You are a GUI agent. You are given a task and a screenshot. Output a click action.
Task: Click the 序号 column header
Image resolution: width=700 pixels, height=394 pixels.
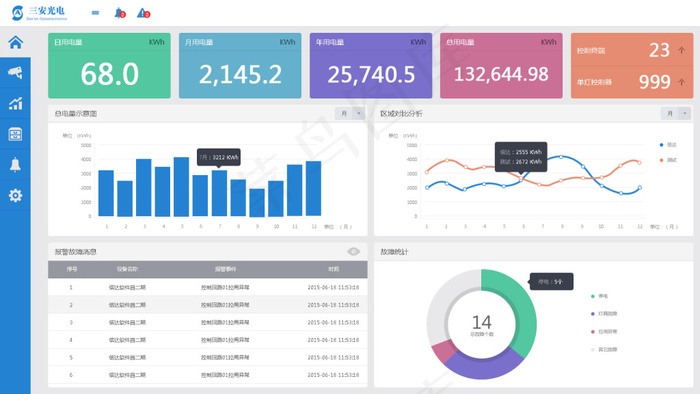71,269
